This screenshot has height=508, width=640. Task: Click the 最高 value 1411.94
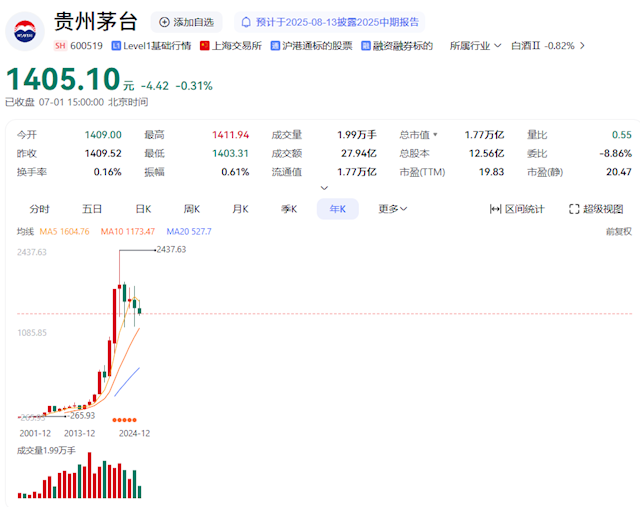(231, 135)
